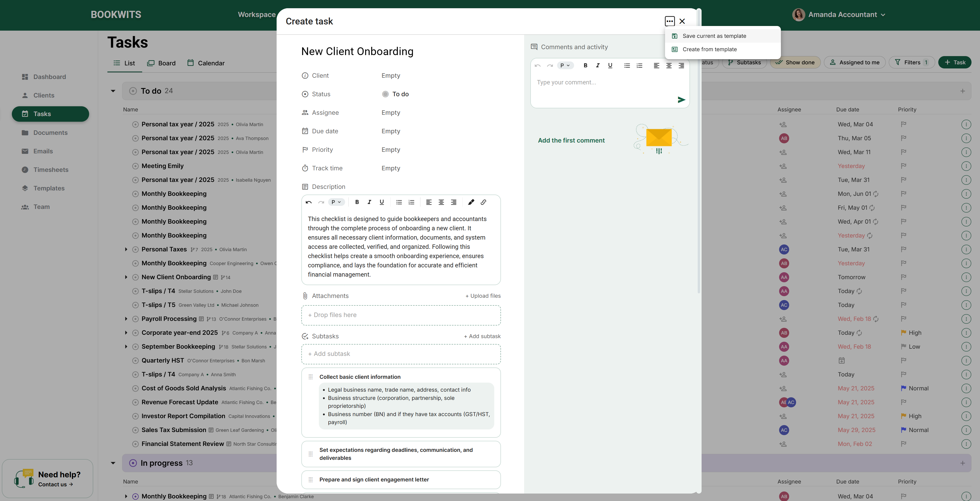This screenshot has height=501, width=980.
Task: Click the modal vertical scrollbar
Action: pyautogui.click(x=698, y=152)
